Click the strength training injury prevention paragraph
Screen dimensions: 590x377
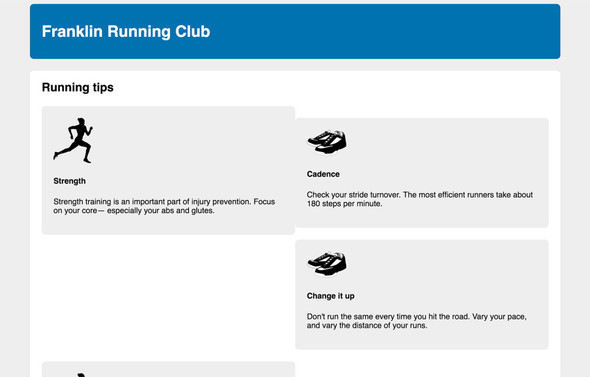pyautogui.click(x=164, y=206)
